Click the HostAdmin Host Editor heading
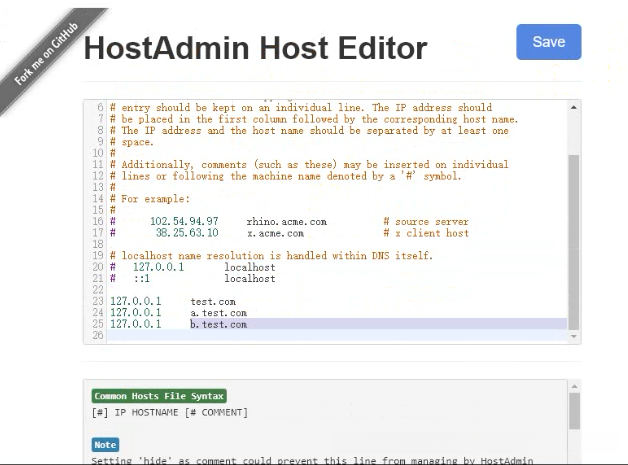This screenshot has height=465, width=628. (x=256, y=48)
